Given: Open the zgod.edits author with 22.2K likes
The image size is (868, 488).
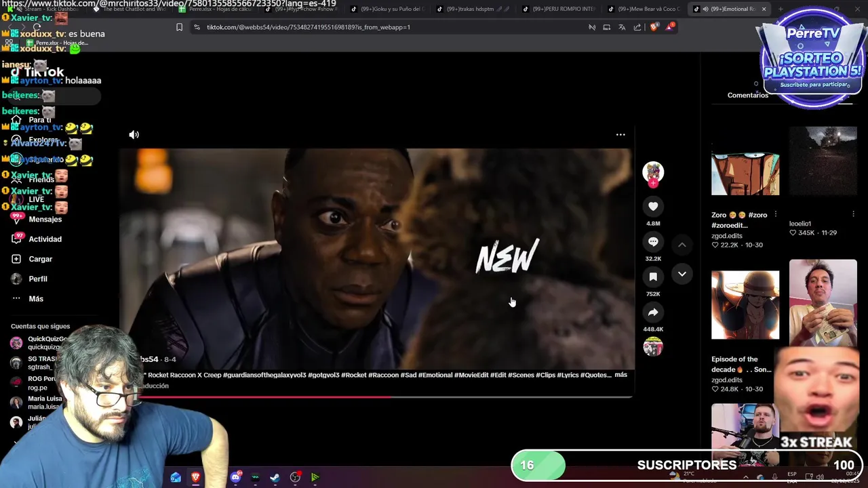Looking at the screenshot, I should click(x=727, y=236).
